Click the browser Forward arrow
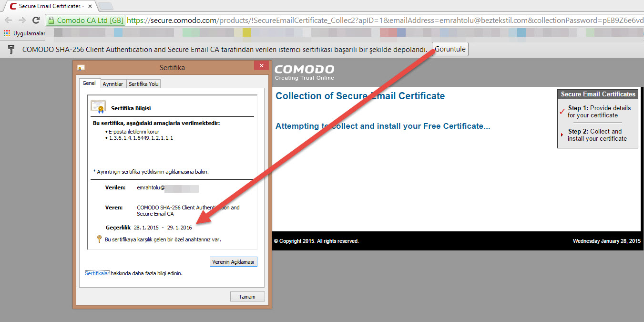This screenshot has width=644, height=322. [x=22, y=21]
